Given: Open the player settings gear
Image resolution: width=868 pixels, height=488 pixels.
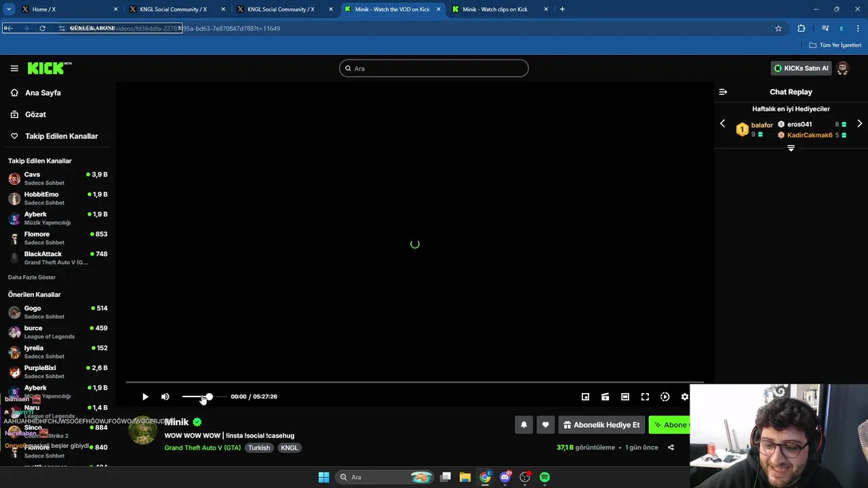Looking at the screenshot, I should [684, 396].
